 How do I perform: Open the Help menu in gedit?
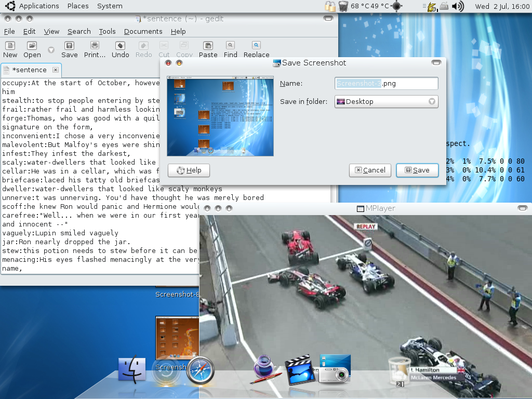(x=178, y=32)
